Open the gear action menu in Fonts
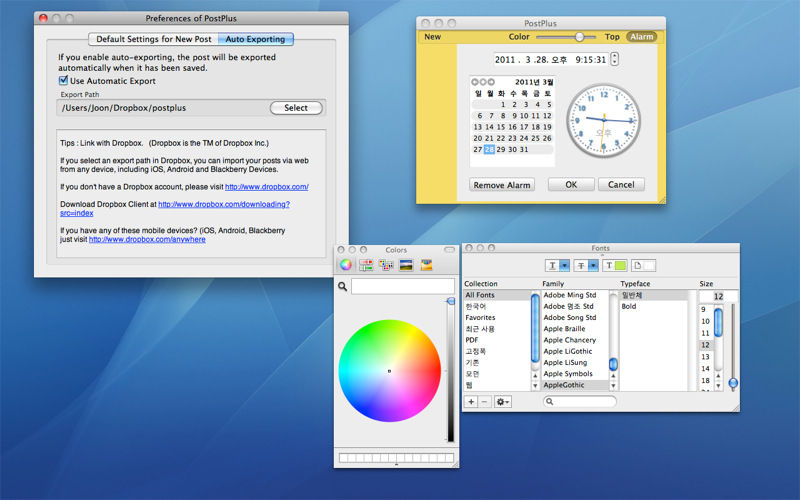The image size is (800, 500). (x=503, y=402)
